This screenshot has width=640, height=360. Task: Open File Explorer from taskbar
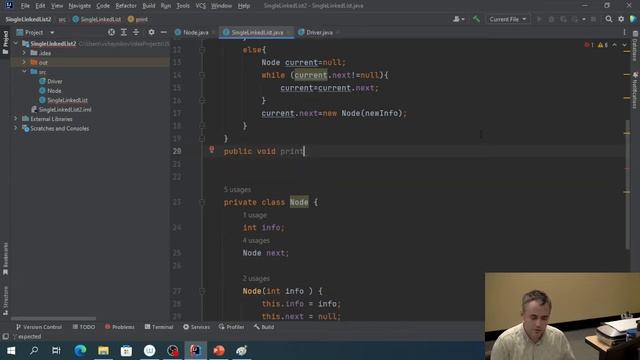coord(103,351)
